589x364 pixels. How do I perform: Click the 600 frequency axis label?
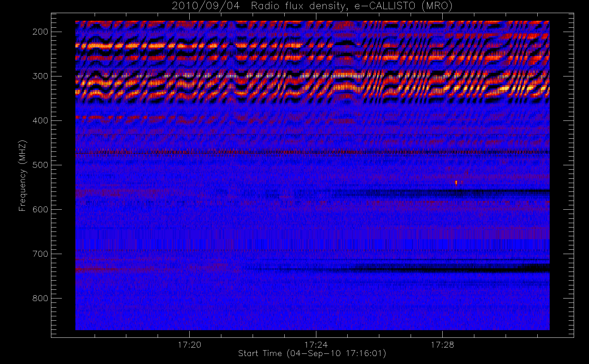pyautogui.click(x=40, y=210)
